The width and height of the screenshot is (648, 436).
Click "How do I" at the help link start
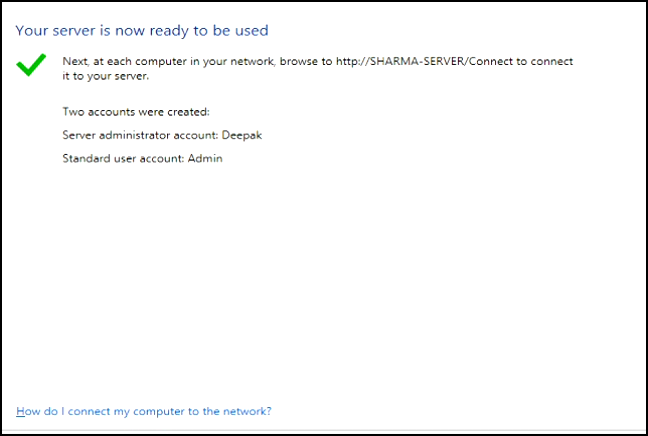pos(38,411)
